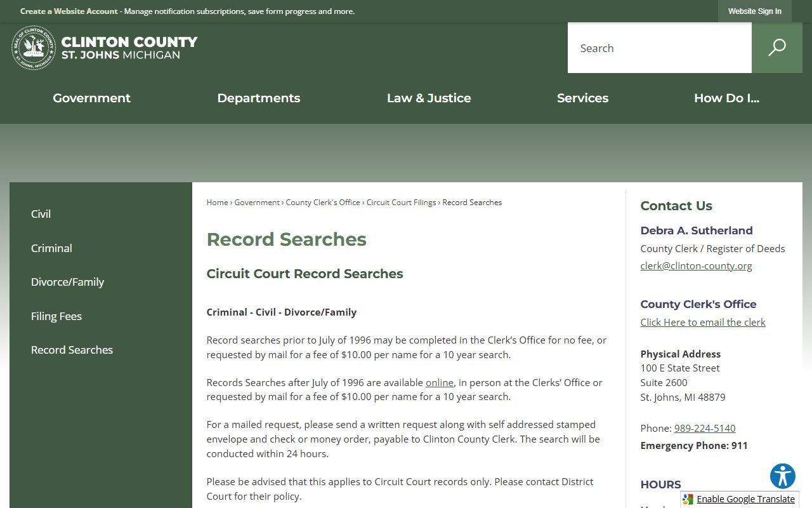
Task: Click clerk@clinton-county.org email link
Action: click(696, 266)
